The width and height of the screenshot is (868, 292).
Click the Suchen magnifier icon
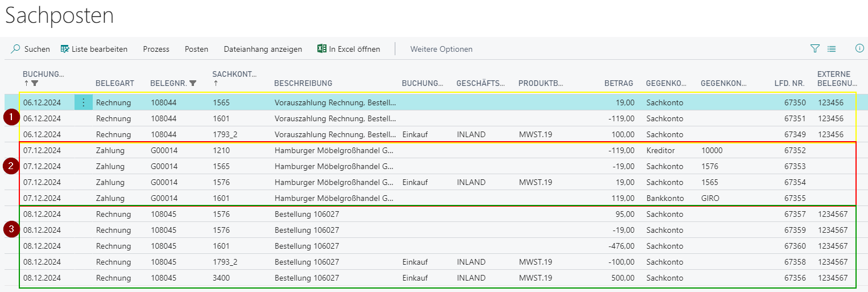pyautogui.click(x=16, y=49)
